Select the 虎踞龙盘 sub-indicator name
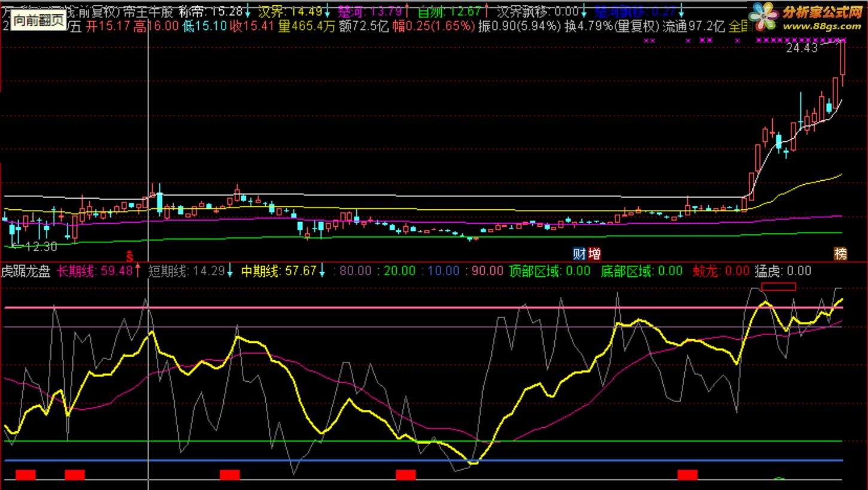The height and width of the screenshot is (490, 868). click(x=26, y=271)
